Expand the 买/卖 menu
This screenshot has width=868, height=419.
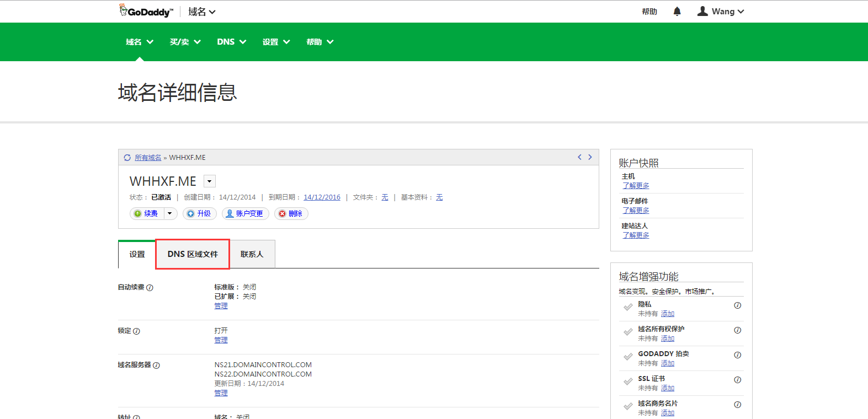(185, 42)
